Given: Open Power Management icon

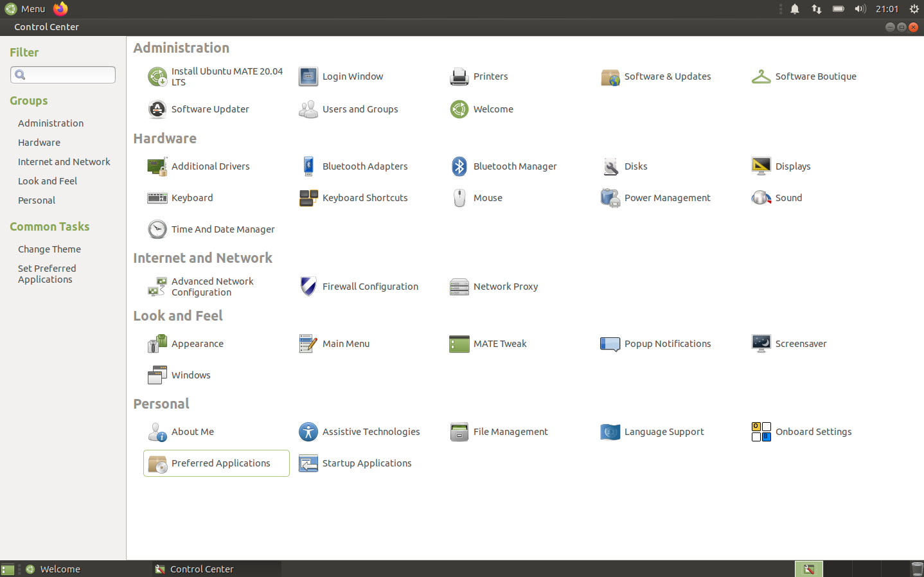Looking at the screenshot, I should tap(610, 198).
